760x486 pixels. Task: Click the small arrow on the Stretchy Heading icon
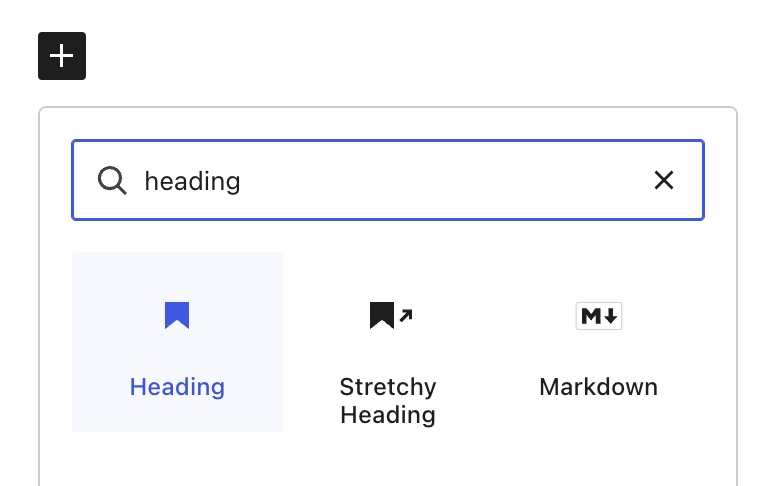[406, 316]
